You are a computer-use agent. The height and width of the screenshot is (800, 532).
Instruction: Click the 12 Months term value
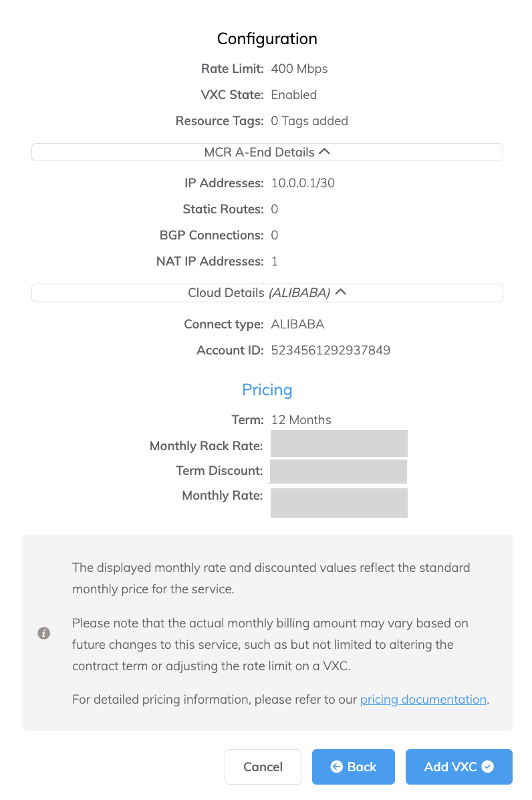301,420
